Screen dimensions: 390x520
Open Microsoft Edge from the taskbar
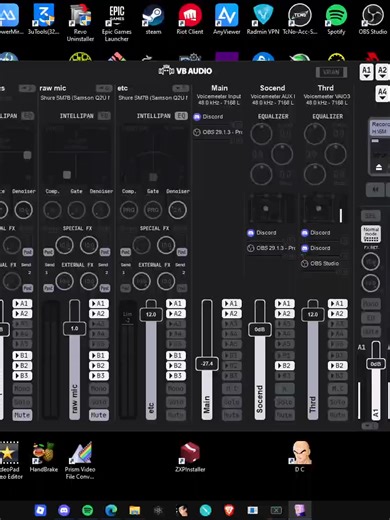111,510
